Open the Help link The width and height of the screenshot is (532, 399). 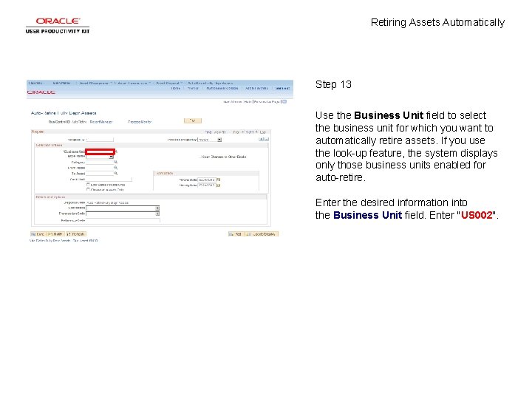(x=248, y=102)
